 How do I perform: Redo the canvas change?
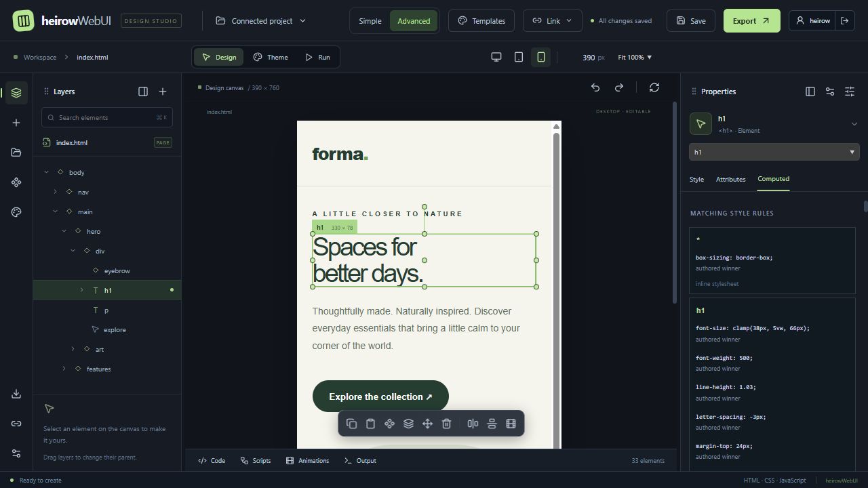coord(618,87)
